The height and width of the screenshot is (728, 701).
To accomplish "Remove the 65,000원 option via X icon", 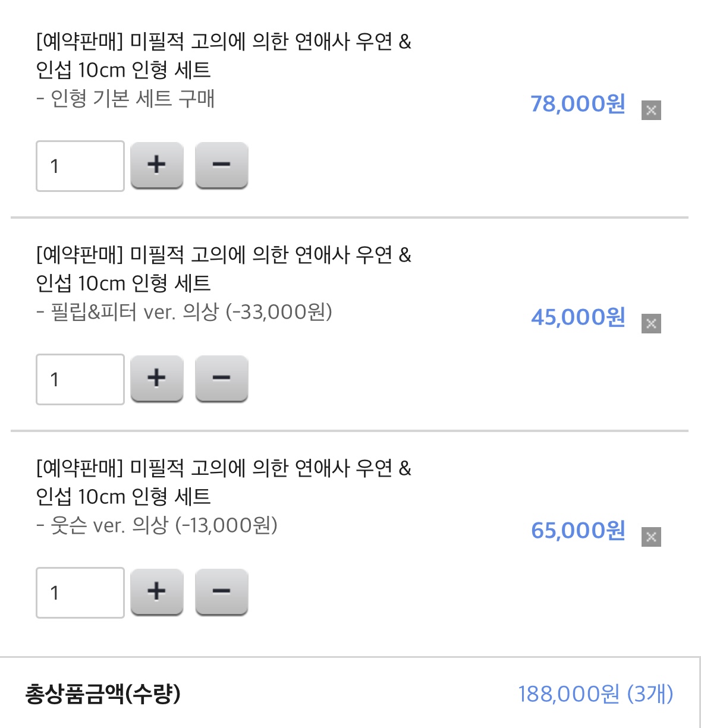I will pyautogui.click(x=651, y=537).
